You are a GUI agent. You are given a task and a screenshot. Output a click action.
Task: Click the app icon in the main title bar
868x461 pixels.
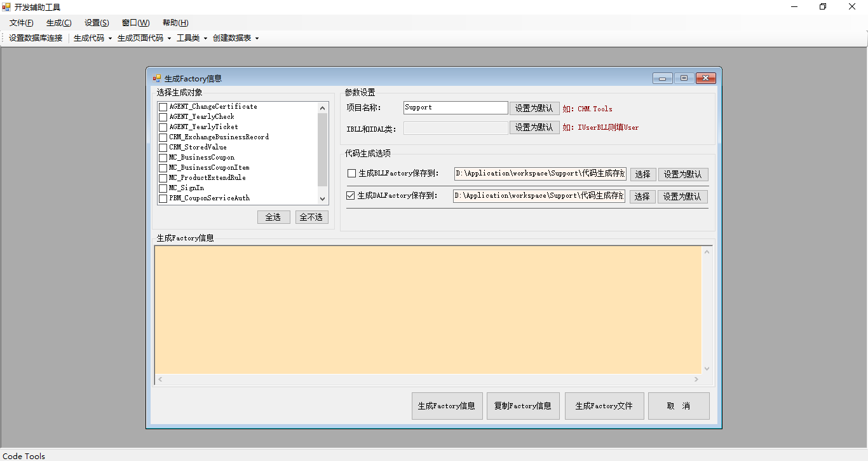pos(6,7)
